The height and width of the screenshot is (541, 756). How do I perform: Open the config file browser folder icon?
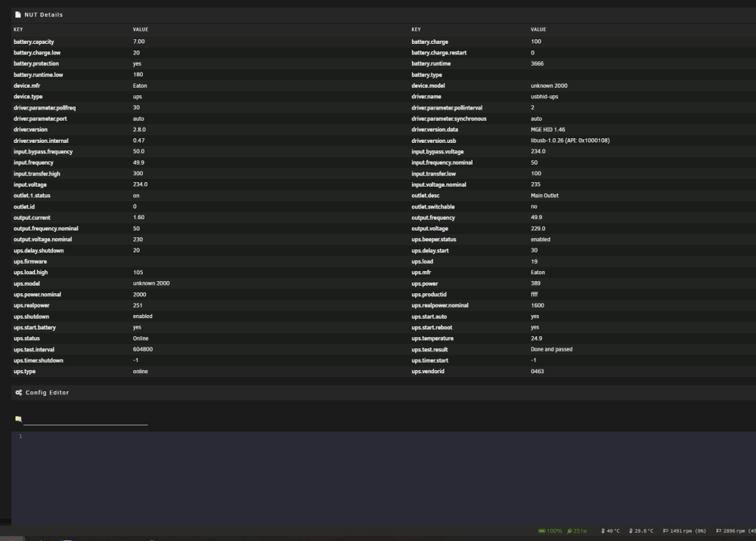18,419
